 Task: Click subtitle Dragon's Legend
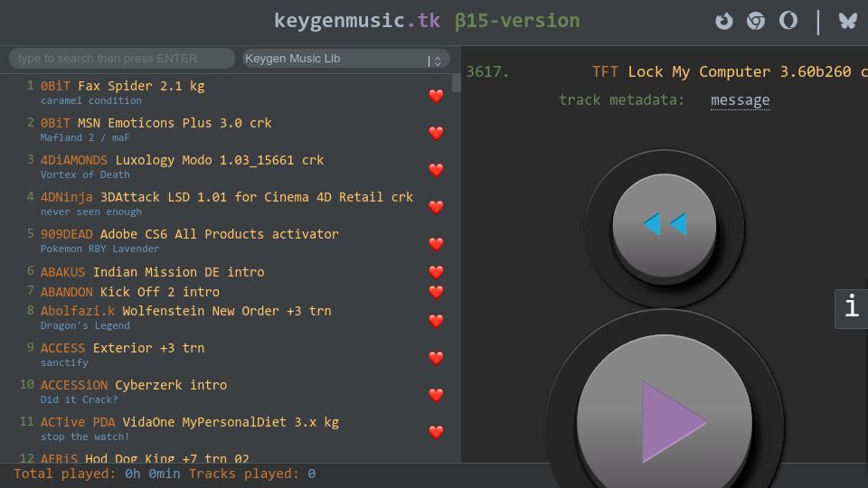point(85,326)
